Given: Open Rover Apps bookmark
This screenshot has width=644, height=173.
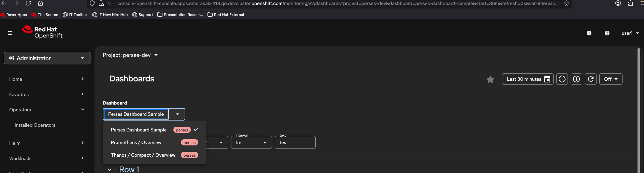Looking at the screenshot, I should [x=14, y=15].
